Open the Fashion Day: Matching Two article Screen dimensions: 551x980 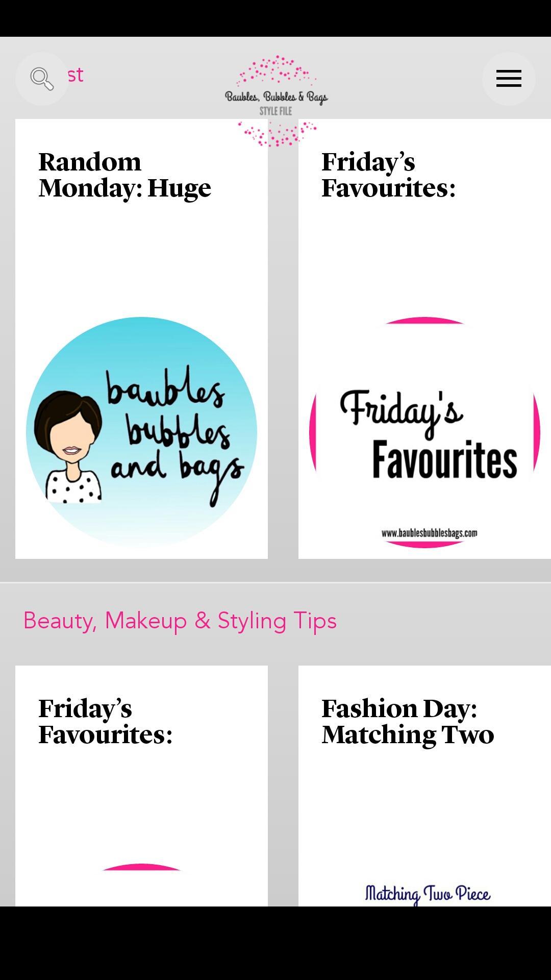pyautogui.click(x=408, y=722)
